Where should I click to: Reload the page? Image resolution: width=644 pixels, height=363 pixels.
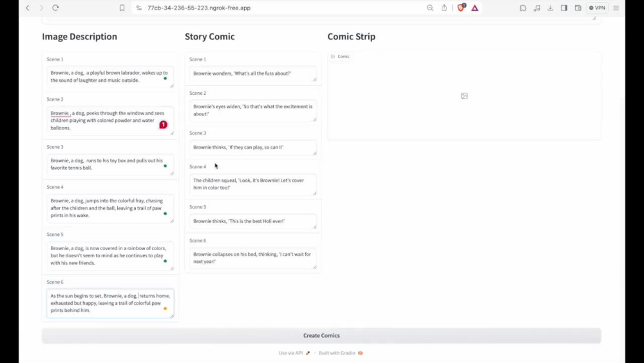point(55,8)
